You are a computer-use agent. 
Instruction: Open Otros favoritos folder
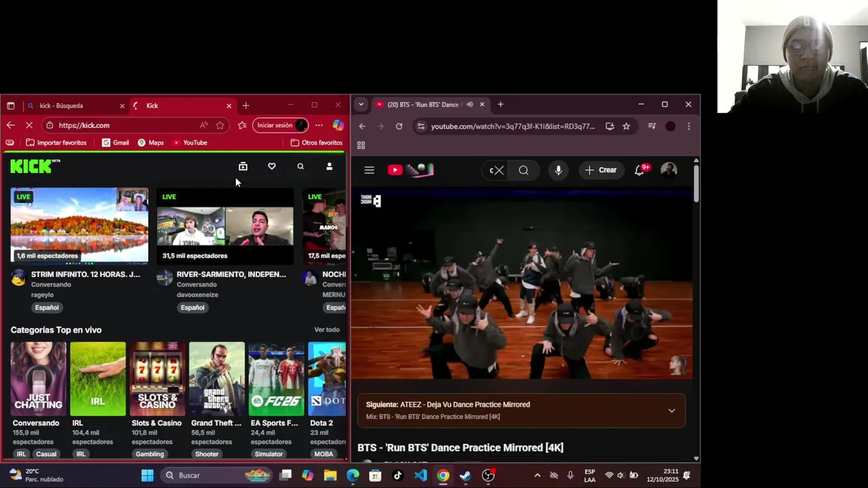tap(316, 143)
